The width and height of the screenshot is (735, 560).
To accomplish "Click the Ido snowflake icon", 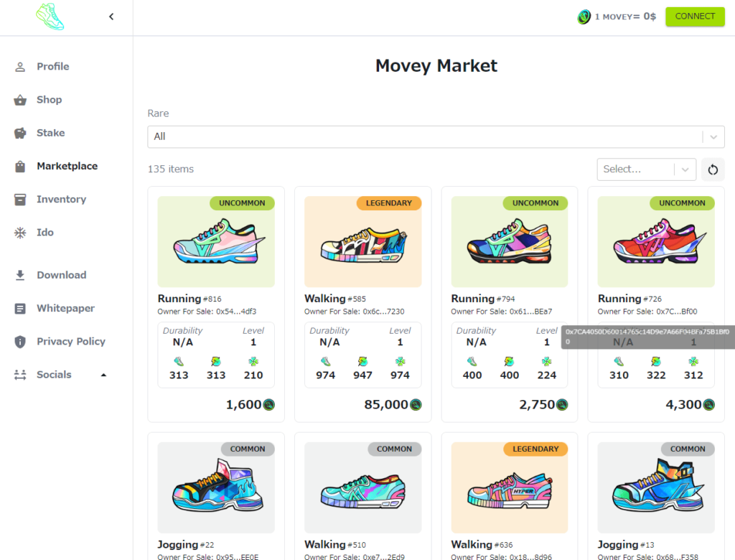I will click(x=20, y=233).
